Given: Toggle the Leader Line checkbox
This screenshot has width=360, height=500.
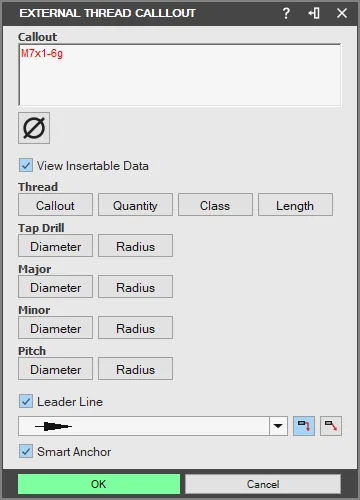Looking at the screenshot, I should tap(26, 401).
